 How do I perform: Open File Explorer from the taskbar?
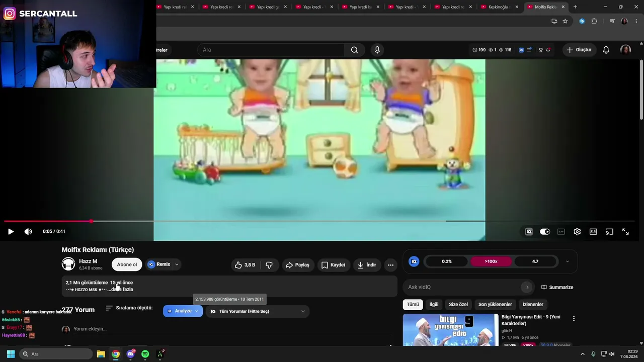pos(101,354)
